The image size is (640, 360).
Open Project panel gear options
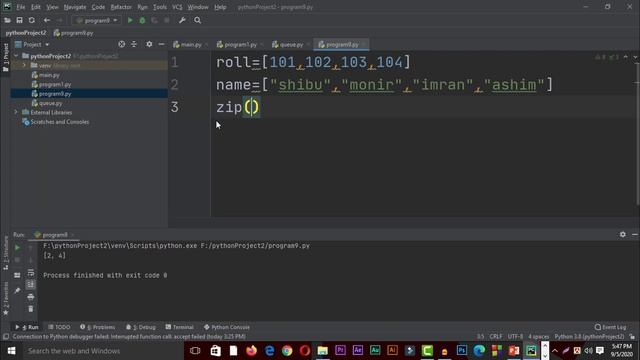149,44
